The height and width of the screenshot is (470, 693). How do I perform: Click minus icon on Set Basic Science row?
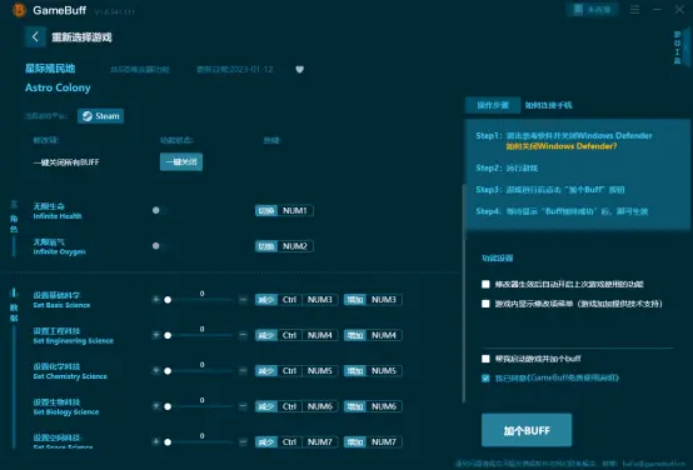(243, 300)
